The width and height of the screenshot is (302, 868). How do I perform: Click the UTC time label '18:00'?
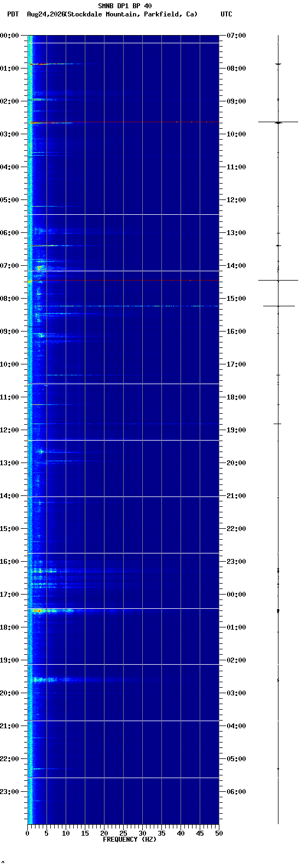coord(236,397)
